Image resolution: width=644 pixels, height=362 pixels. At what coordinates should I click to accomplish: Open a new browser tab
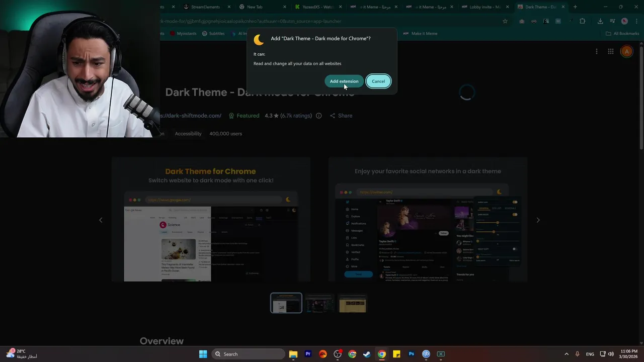click(575, 7)
